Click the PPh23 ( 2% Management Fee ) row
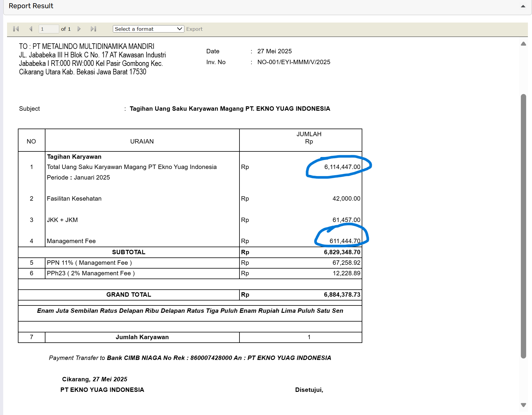Image resolution: width=532 pixels, height=415 pixels. 91,273
